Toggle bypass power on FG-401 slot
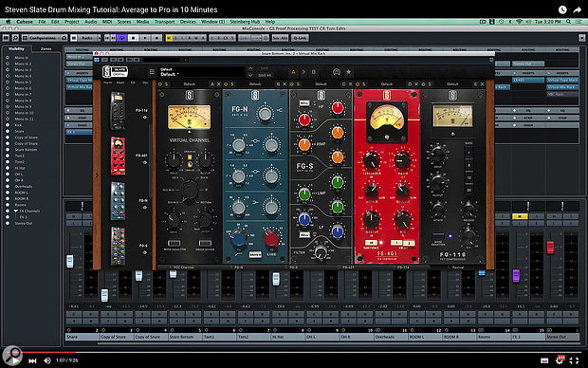The height and width of the screenshot is (368, 588). pyautogui.click(x=358, y=84)
